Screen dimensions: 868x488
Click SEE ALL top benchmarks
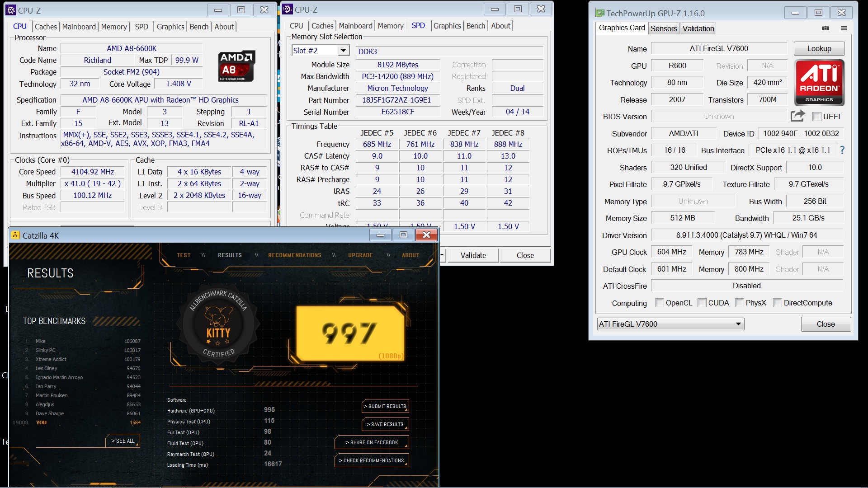[x=123, y=441]
